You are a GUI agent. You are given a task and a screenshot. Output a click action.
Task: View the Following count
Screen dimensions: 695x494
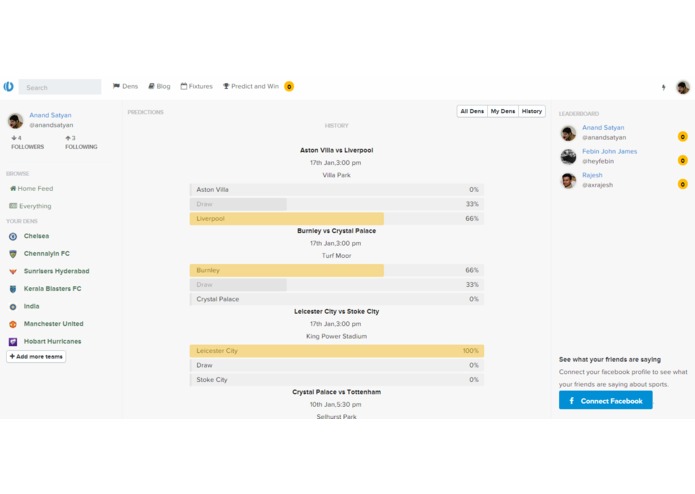pyautogui.click(x=81, y=142)
